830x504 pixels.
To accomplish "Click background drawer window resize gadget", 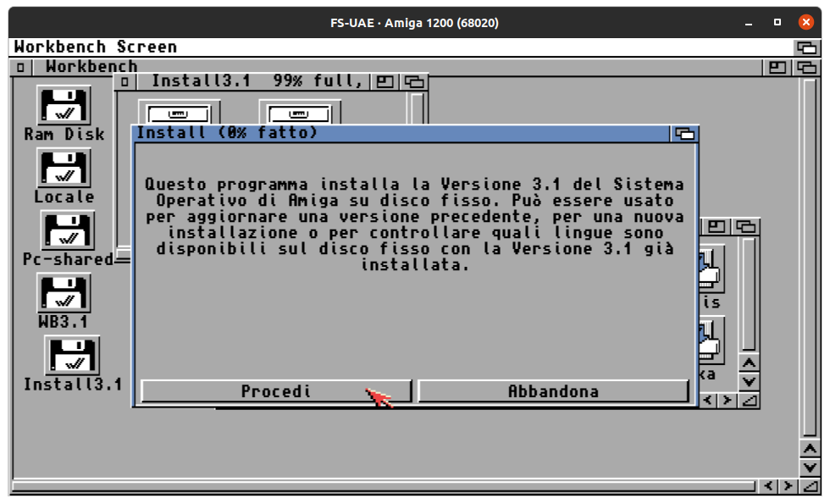I will tap(749, 400).
